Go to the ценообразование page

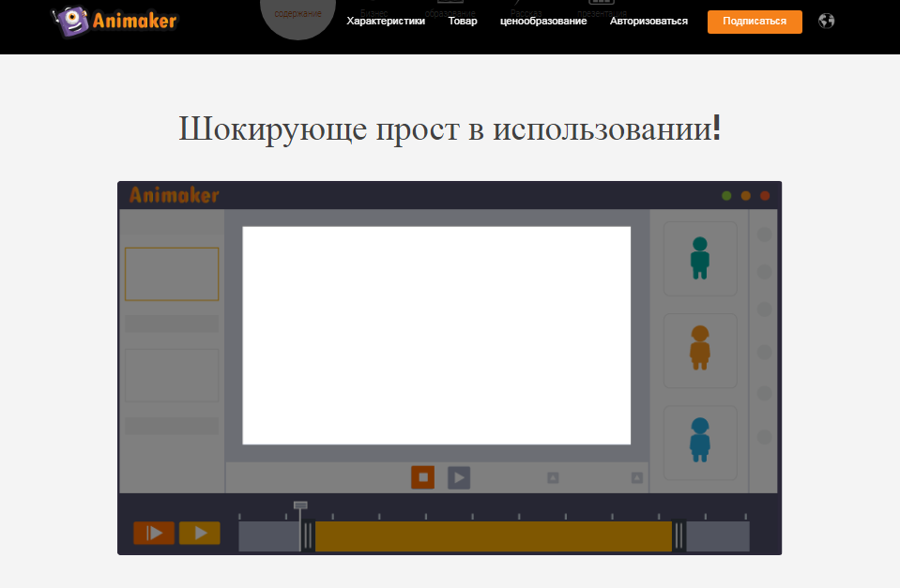coord(543,21)
